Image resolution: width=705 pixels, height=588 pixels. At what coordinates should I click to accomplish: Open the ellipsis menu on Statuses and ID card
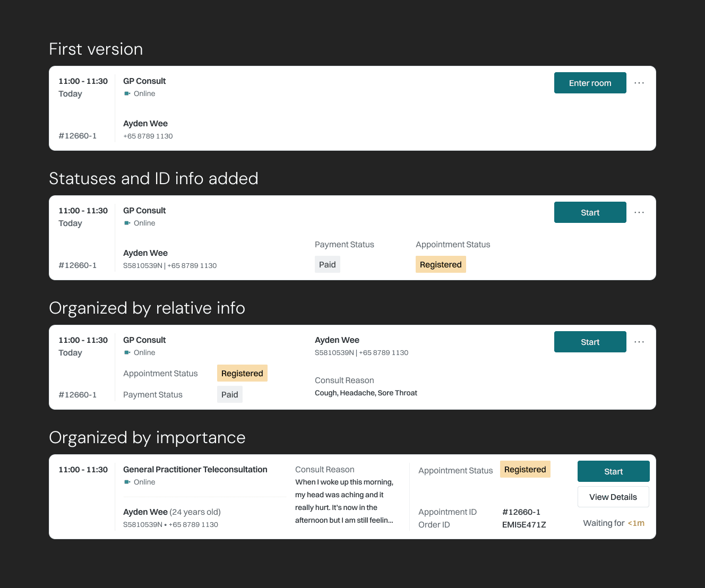(639, 212)
